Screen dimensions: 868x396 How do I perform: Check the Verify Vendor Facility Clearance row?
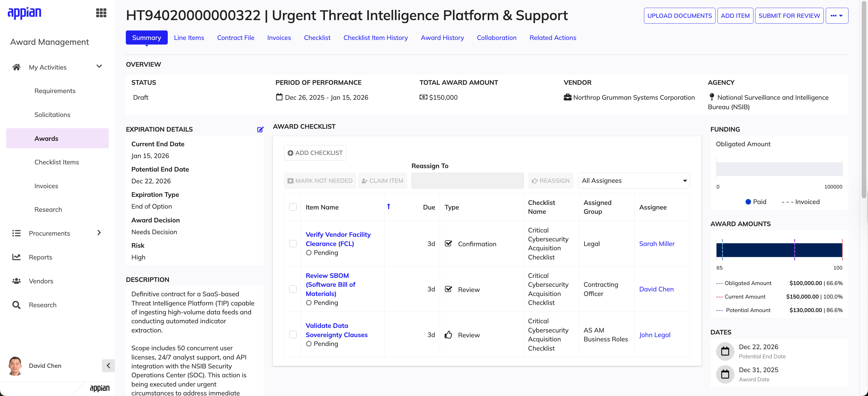(x=293, y=243)
